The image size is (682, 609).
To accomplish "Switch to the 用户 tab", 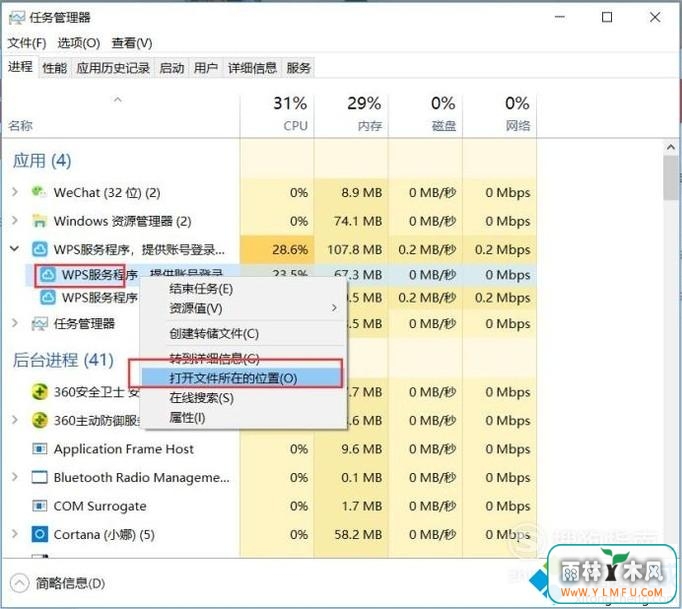I will [x=206, y=68].
